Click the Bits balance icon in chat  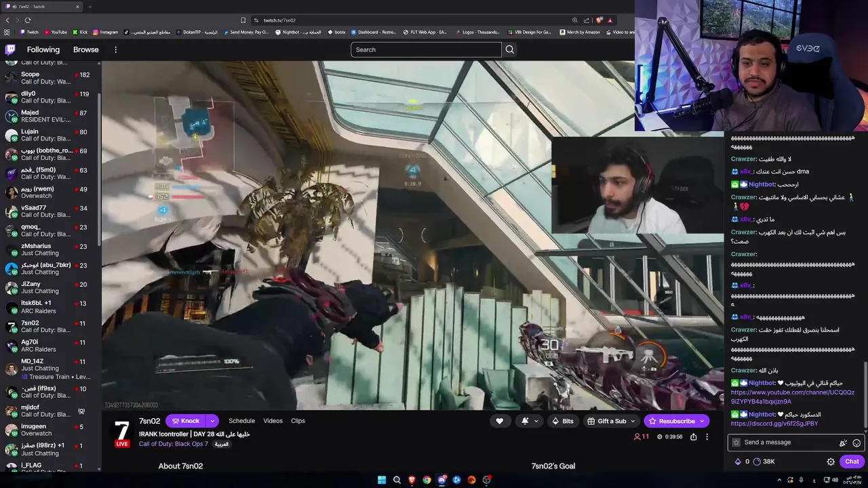[738, 462]
